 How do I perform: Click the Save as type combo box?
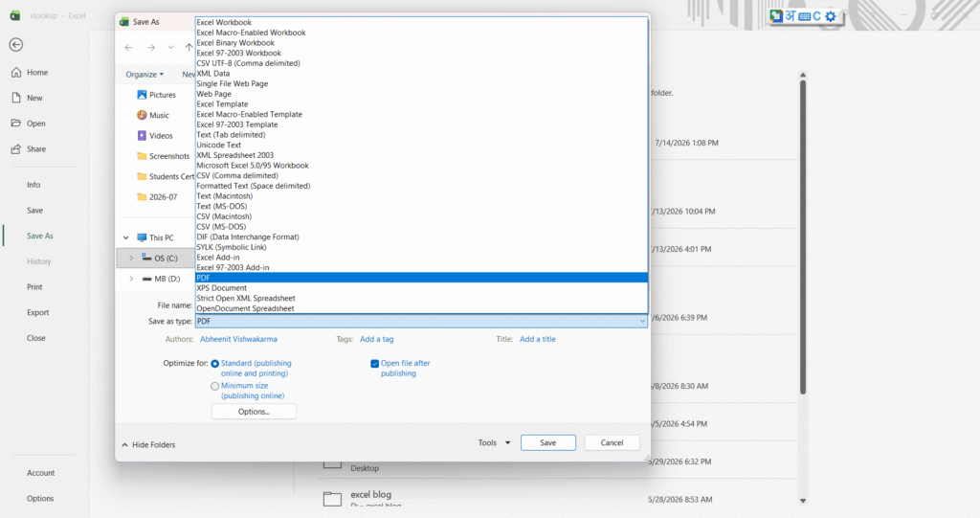click(421, 322)
